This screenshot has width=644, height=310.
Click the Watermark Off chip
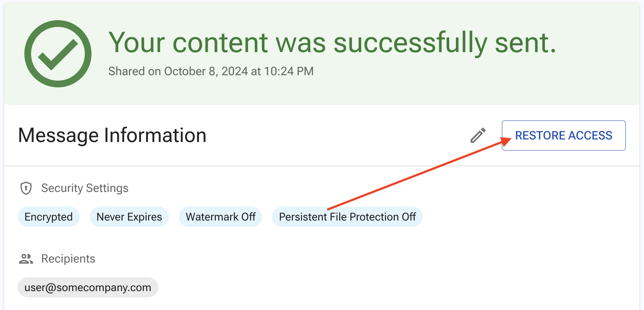pos(220,217)
